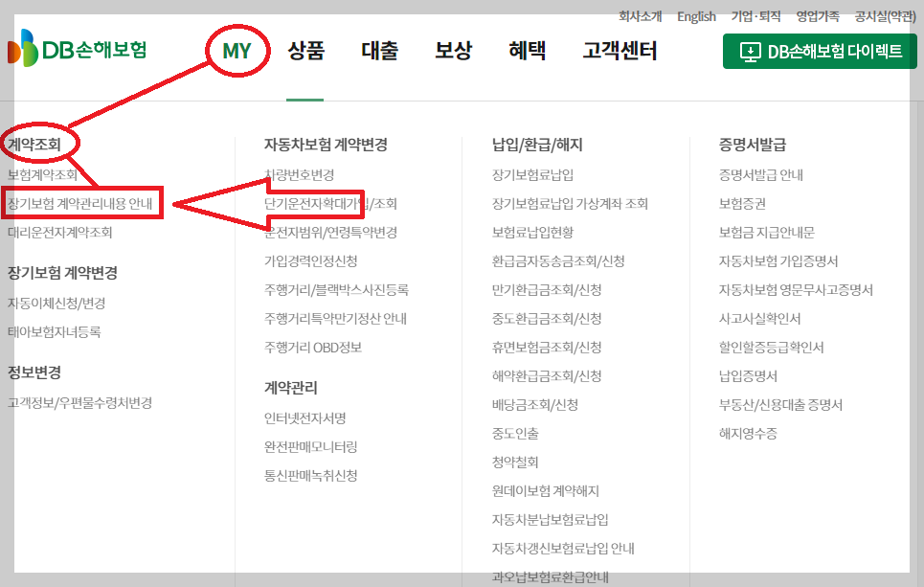Viewport: 924px width, 587px height.
Task: Open the 상품 menu
Action: pos(305,51)
